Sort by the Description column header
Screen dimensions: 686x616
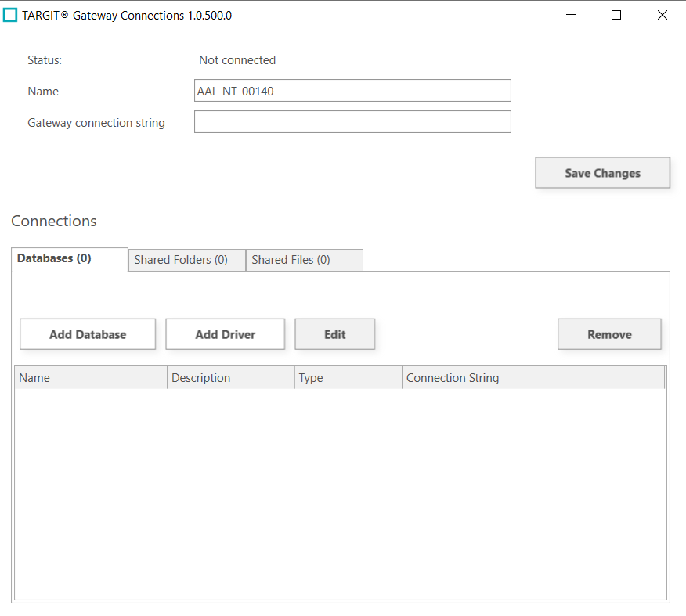[230, 377]
